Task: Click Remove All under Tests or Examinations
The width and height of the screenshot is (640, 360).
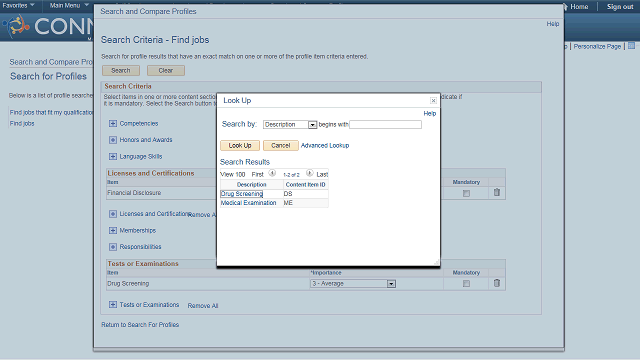Action: 203,306
